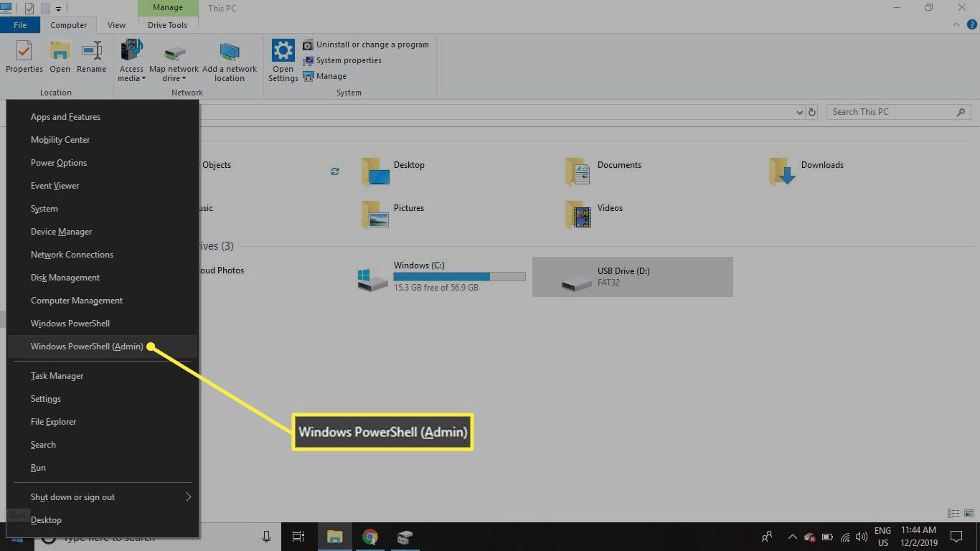Click the quick access Properties checkmark icon
The width and height of the screenshot is (980, 551).
pyautogui.click(x=29, y=8)
